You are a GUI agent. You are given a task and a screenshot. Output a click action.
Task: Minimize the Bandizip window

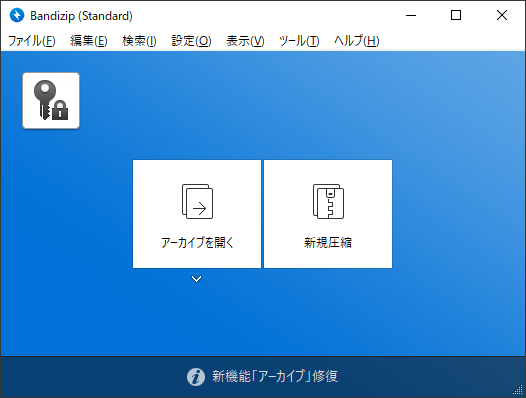(x=411, y=15)
